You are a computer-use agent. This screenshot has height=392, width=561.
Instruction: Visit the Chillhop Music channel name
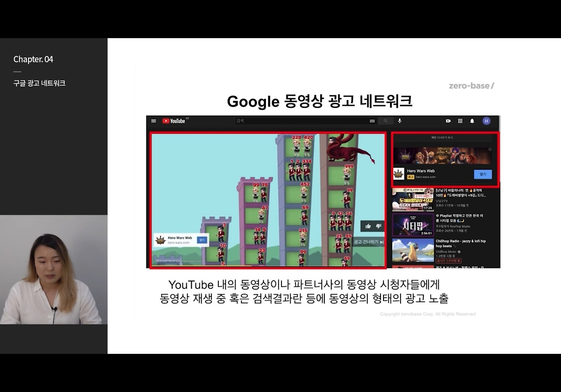coord(446,252)
